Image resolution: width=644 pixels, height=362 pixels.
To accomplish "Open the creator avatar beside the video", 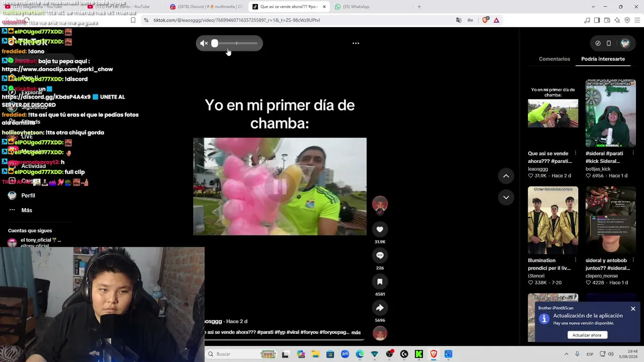I will [380, 204].
